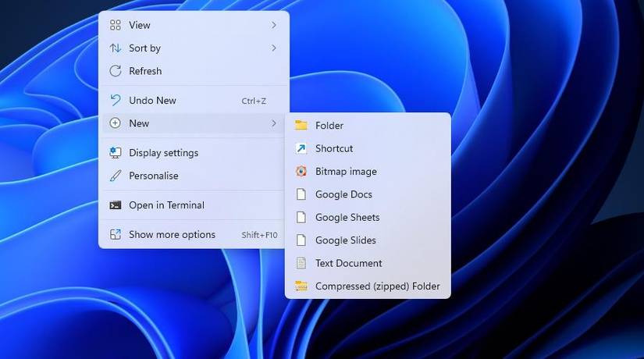Open Display settings from the menu
The image size is (644, 359).
(194, 153)
